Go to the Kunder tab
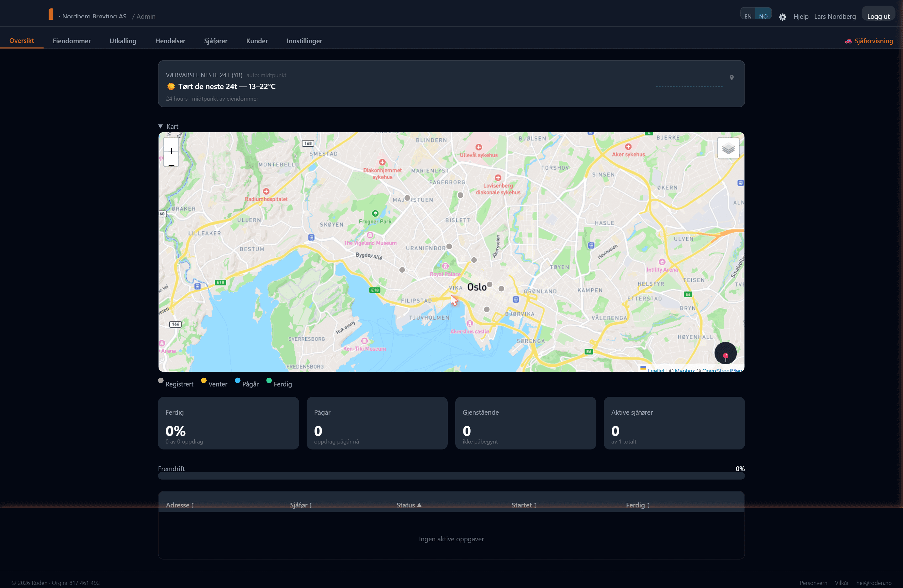 pyautogui.click(x=257, y=41)
